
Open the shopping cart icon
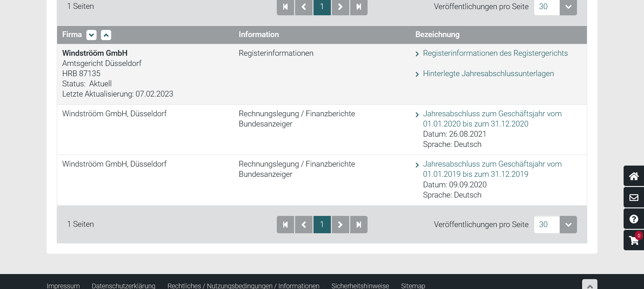633,240
